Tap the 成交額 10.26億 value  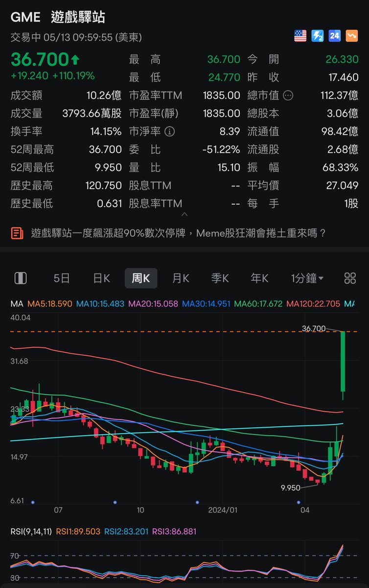(x=103, y=96)
